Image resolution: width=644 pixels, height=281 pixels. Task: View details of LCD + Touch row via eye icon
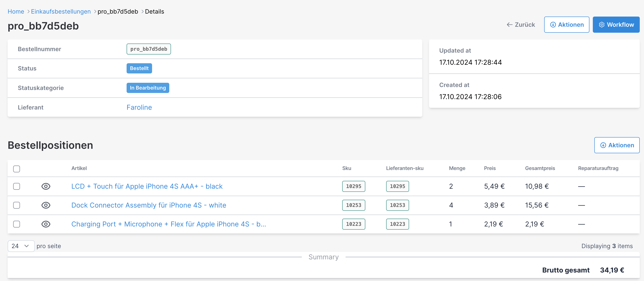[x=46, y=186]
